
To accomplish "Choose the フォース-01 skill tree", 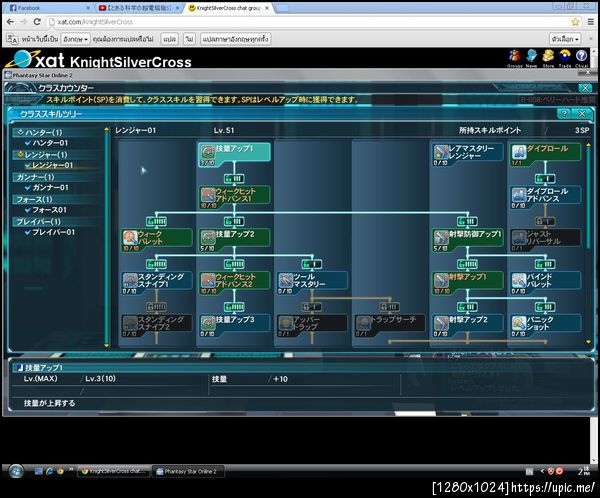I will pyautogui.click(x=49, y=210).
